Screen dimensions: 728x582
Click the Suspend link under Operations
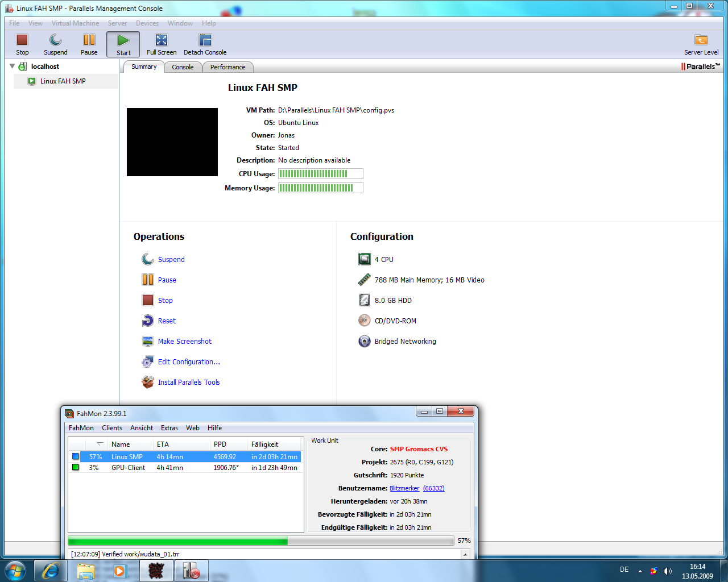[x=171, y=259]
